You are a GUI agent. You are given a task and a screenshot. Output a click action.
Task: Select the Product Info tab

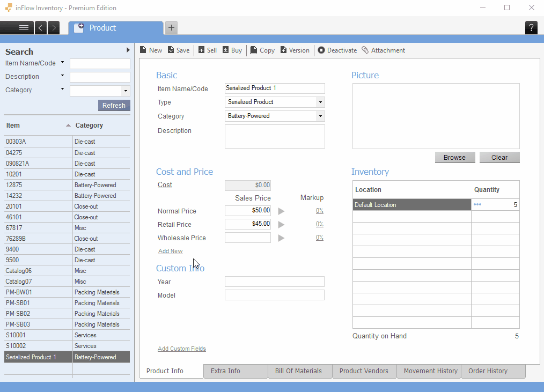coord(171,371)
